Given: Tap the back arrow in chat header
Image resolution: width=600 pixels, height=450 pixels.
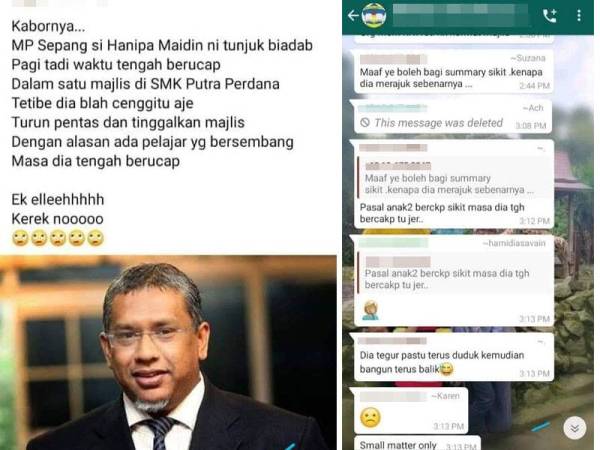Looking at the screenshot, I should [353, 16].
